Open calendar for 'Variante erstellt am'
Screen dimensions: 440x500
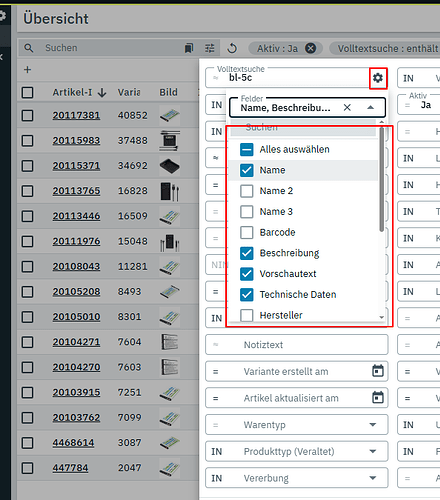(378, 371)
